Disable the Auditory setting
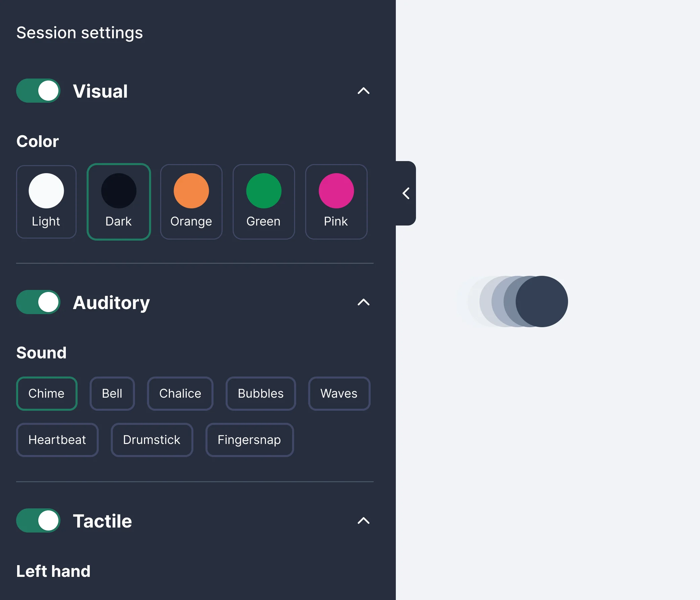This screenshot has width=700, height=600. tap(38, 302)
